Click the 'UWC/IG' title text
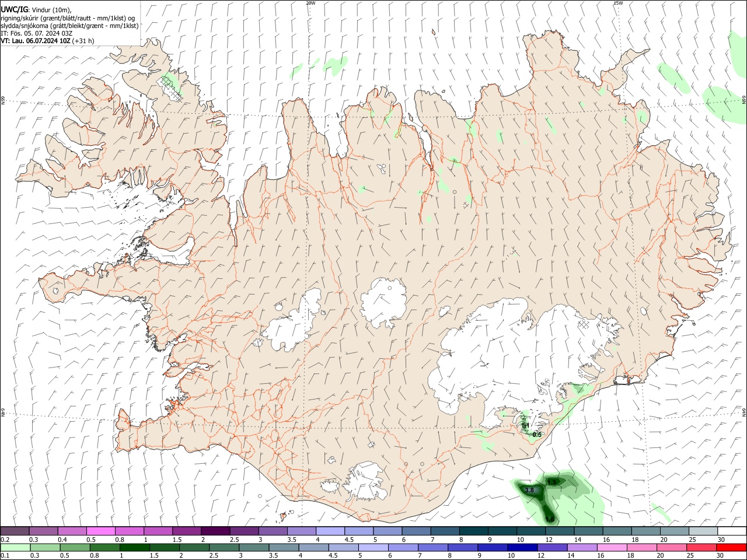 click(14, 9)
